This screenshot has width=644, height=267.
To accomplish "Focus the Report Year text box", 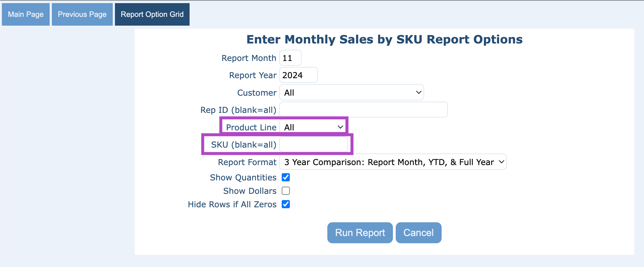I will (x=298, y=75).
